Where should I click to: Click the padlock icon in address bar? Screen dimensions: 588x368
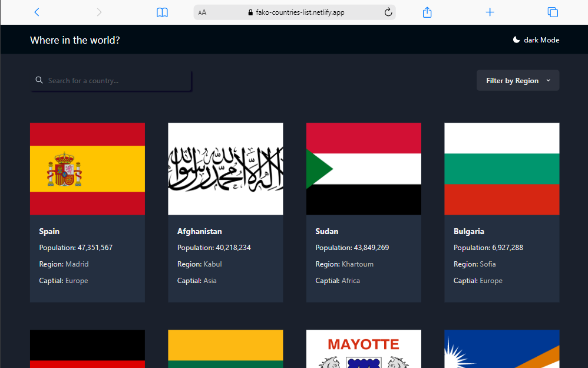coord(250,12)
